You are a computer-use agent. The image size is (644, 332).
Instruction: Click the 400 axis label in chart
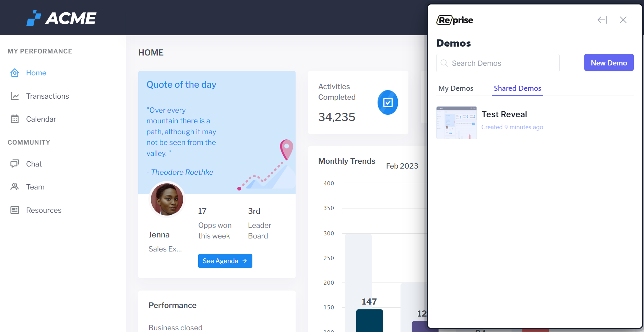[x=329, y=183]
